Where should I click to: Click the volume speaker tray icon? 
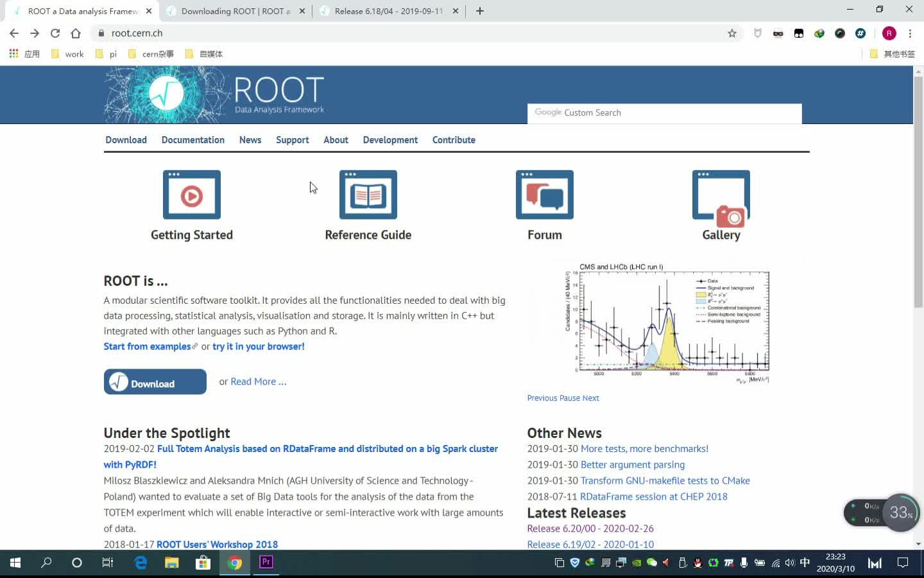pyautogui.click(x=790, y=563)
